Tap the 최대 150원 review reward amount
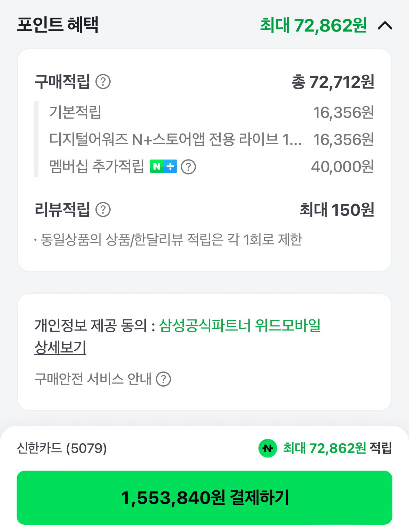This screenshot has height=532, width=409. [x=337, y=209]
